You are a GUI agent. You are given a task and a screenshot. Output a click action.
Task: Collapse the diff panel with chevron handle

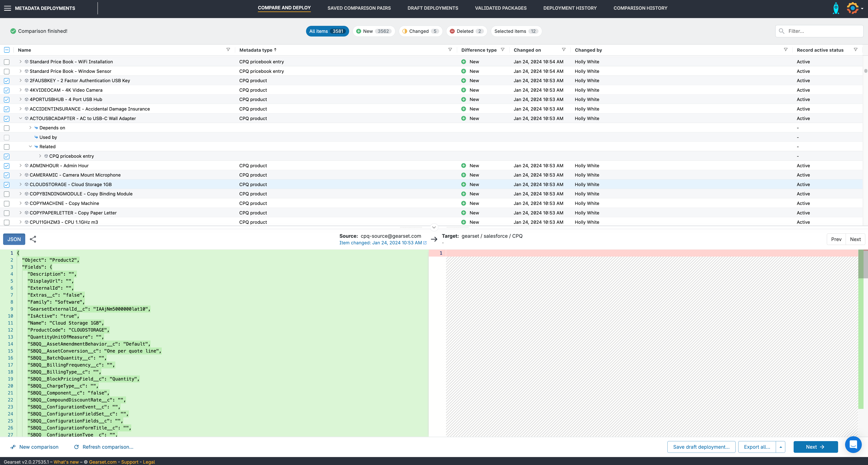point(434,227)
